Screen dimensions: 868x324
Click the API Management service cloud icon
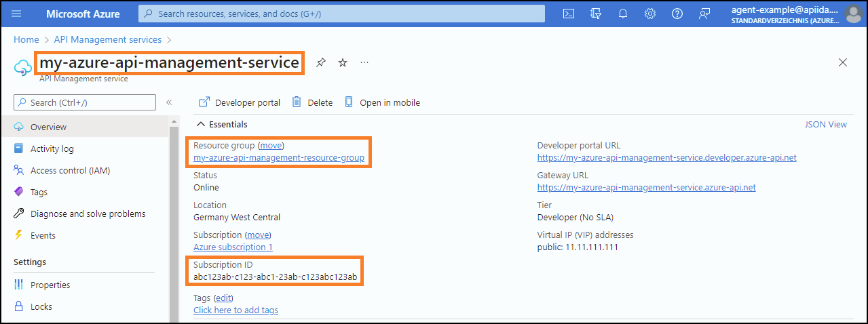click(x=22, y=66)
